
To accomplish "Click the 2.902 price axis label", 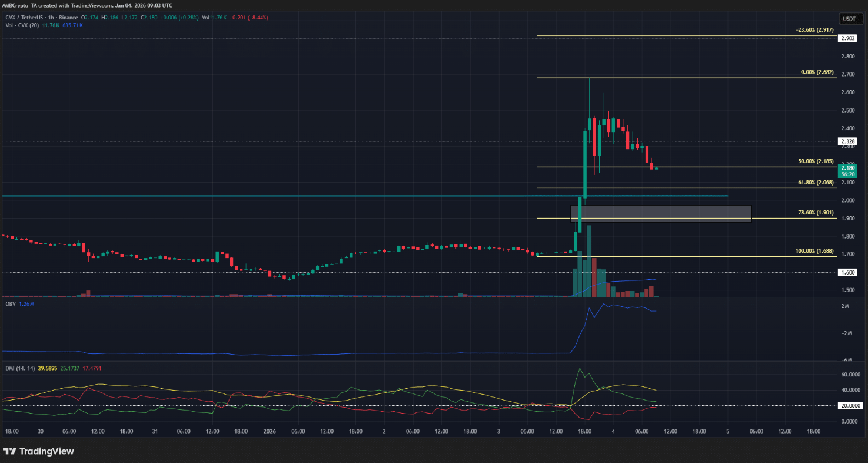I will [x=848, y=38].
